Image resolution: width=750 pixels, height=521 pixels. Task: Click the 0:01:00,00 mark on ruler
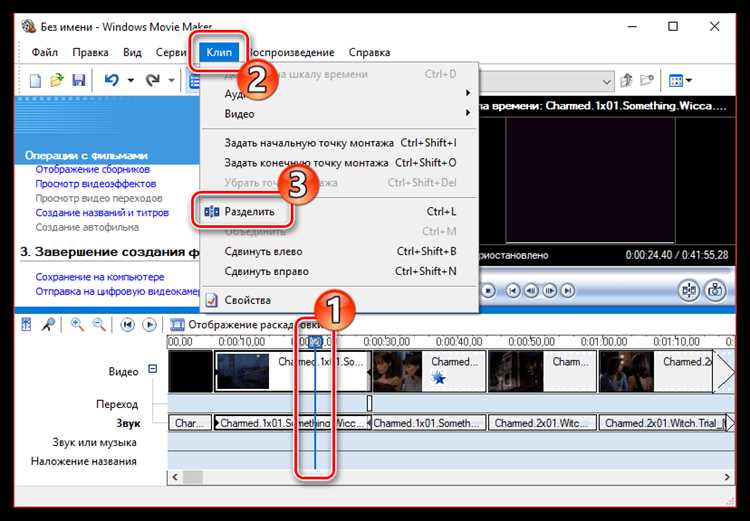(x=603, y=342)
